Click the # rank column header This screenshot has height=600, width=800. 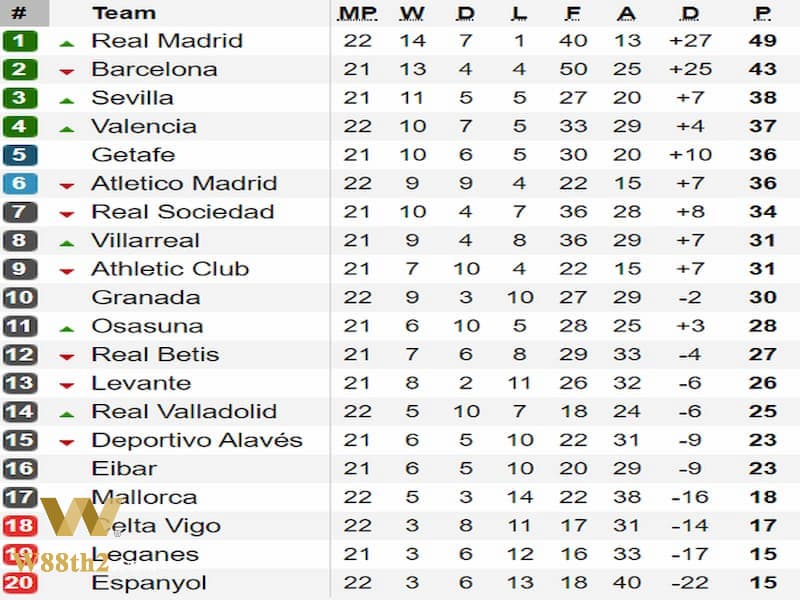(19, 13)
